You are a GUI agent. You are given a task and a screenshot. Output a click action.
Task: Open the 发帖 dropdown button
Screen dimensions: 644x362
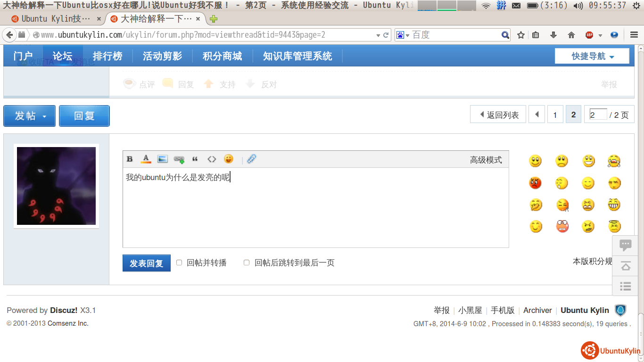coord(30,116)
